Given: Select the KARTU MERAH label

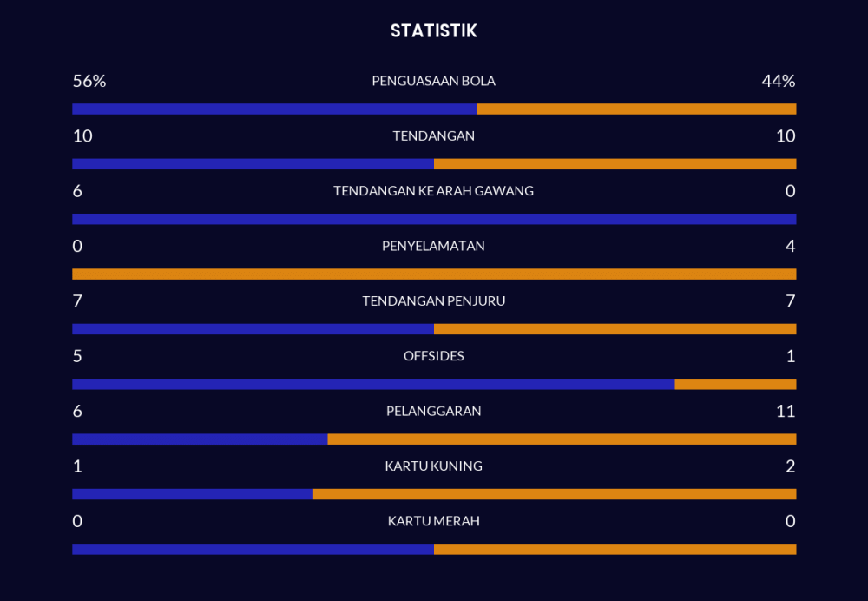Looking at the screenshot, I should click(433, 521).
